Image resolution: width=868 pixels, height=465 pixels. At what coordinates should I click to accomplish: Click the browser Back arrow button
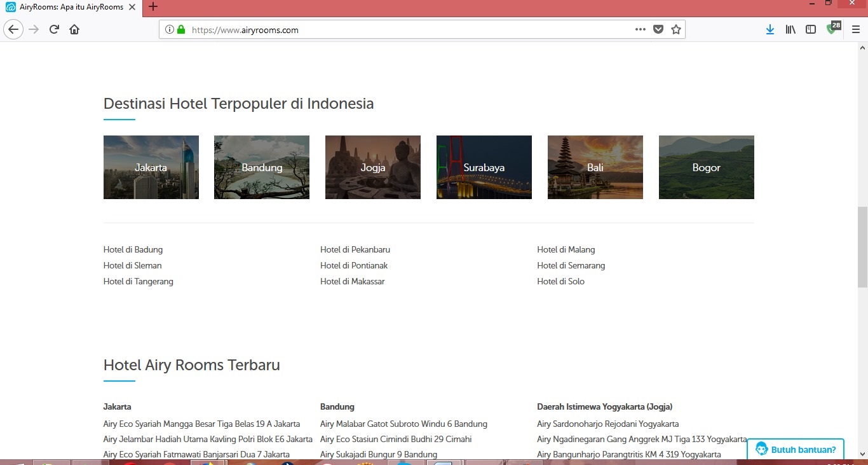pos(13,29)
